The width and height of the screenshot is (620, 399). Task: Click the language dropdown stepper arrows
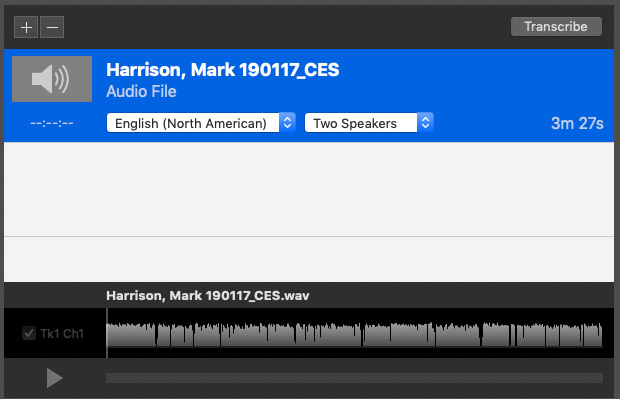287,123
